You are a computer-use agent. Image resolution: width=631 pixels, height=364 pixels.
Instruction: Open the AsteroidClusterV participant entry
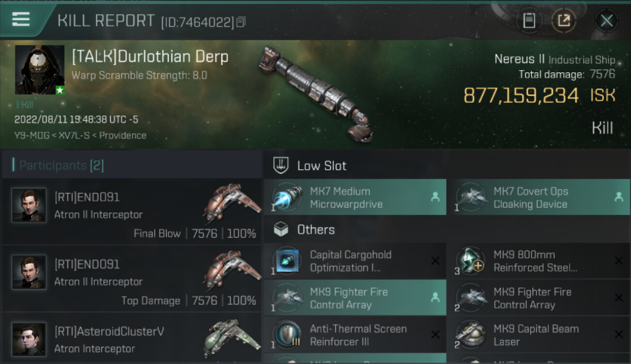(x=132, y=339)
